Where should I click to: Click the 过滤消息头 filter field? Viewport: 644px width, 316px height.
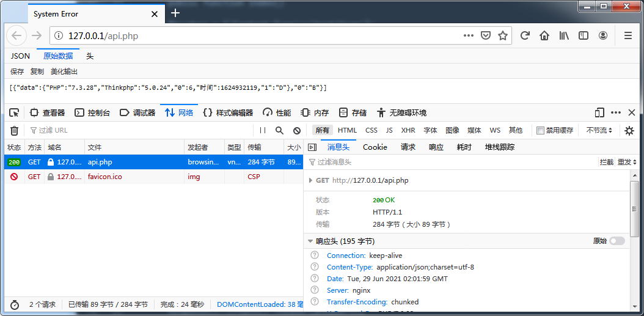pyautogui.click(x=451, y=163)
